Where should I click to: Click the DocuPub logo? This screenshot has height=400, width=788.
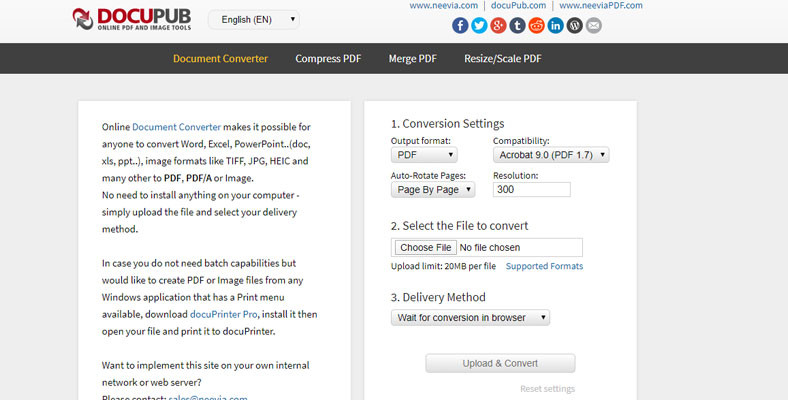(132, 19)
